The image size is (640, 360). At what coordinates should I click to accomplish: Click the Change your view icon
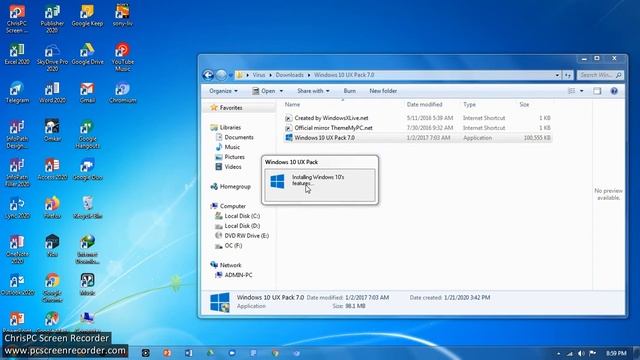pos(571,91)
